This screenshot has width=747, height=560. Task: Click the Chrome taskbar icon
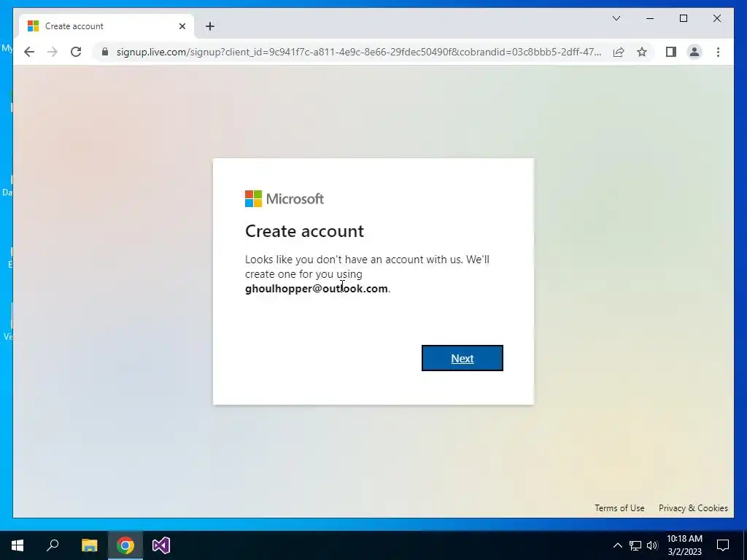tap(125, 545)
